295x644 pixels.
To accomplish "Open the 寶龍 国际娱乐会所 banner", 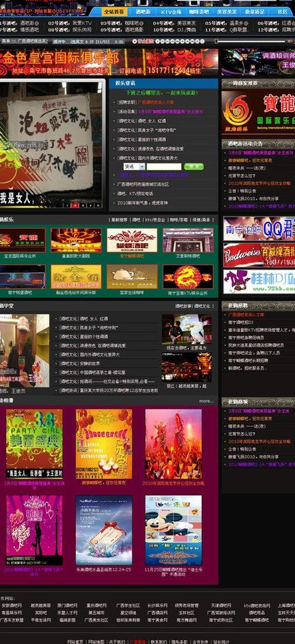I will (x=258, y=113).
